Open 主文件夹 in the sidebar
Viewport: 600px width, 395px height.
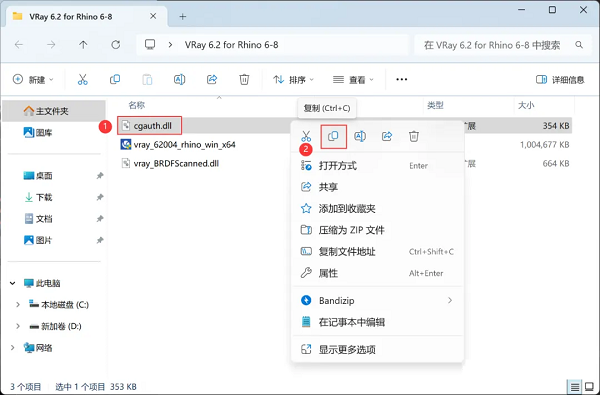click(54, 111)
